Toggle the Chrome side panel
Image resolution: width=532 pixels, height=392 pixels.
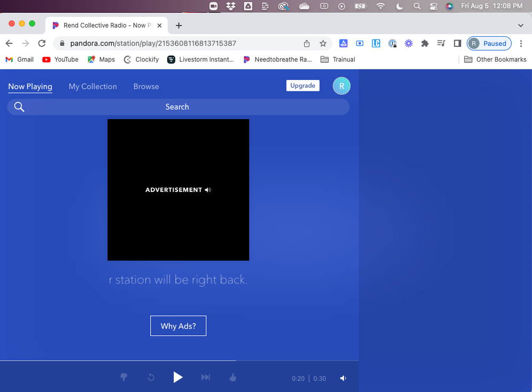pyautogui.click(x=457, y=44)
